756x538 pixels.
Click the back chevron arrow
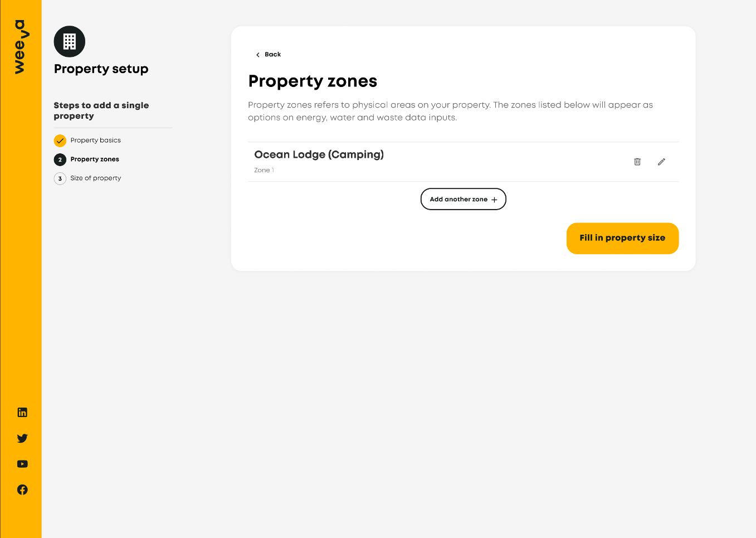(x=257, y=55)
